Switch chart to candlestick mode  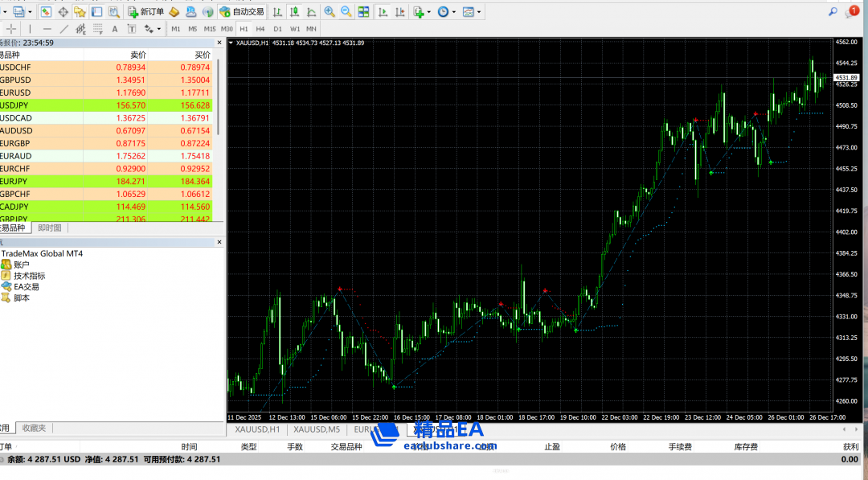[x=293, y=11]
